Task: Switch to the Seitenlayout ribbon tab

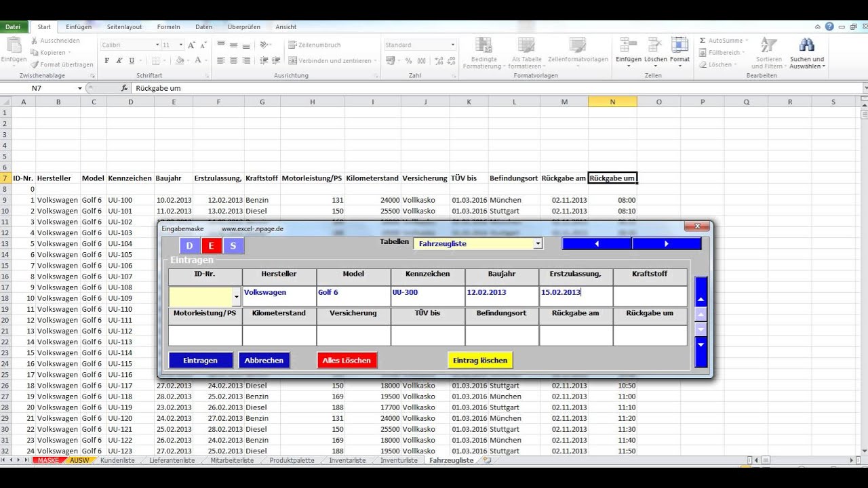Action: [125, 27]
